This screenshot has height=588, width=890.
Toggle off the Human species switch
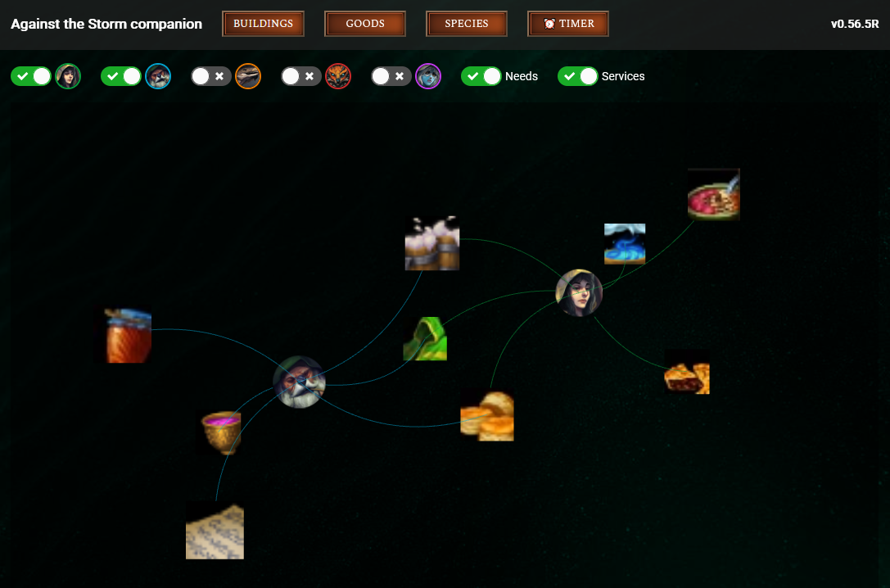[31, 76]
